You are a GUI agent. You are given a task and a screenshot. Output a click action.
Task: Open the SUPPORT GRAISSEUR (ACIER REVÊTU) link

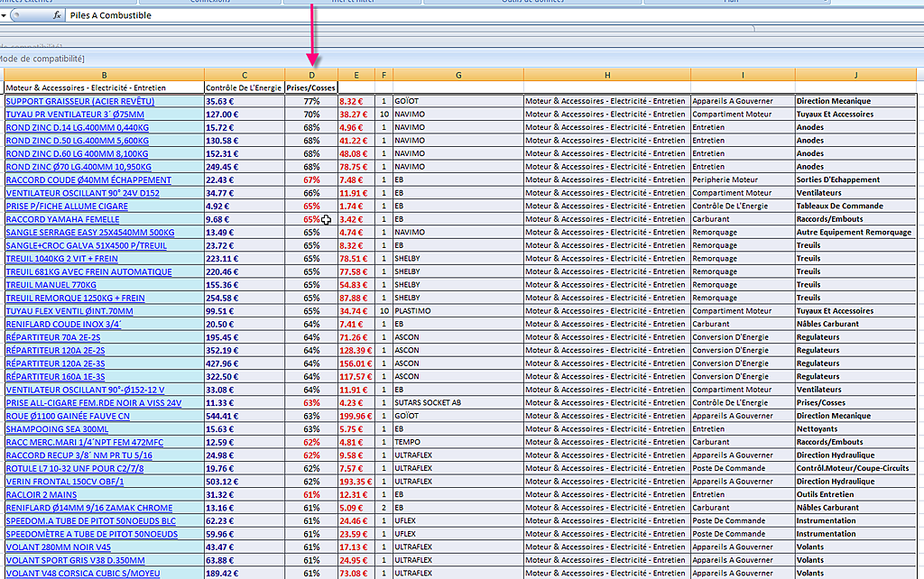point(80,101)
